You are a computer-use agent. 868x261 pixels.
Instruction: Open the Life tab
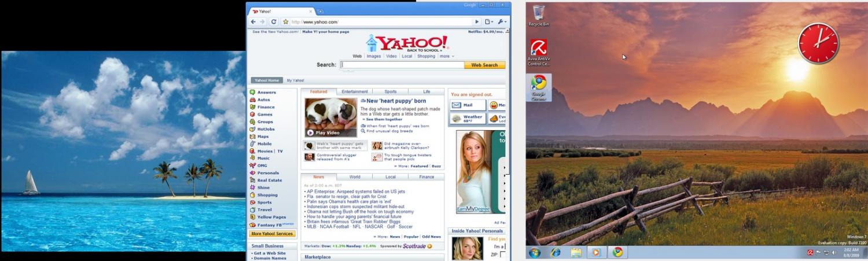(x=426, y=91)
